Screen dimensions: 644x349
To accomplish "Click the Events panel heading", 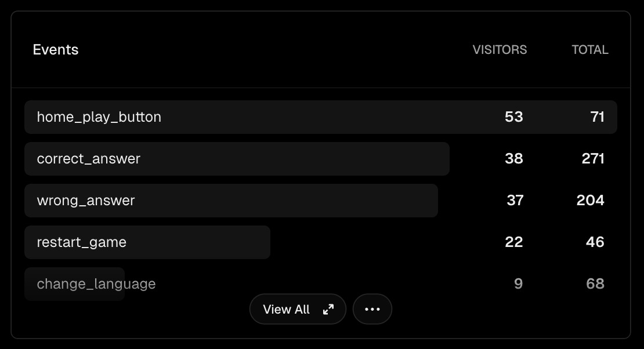I will pos(56,50).
